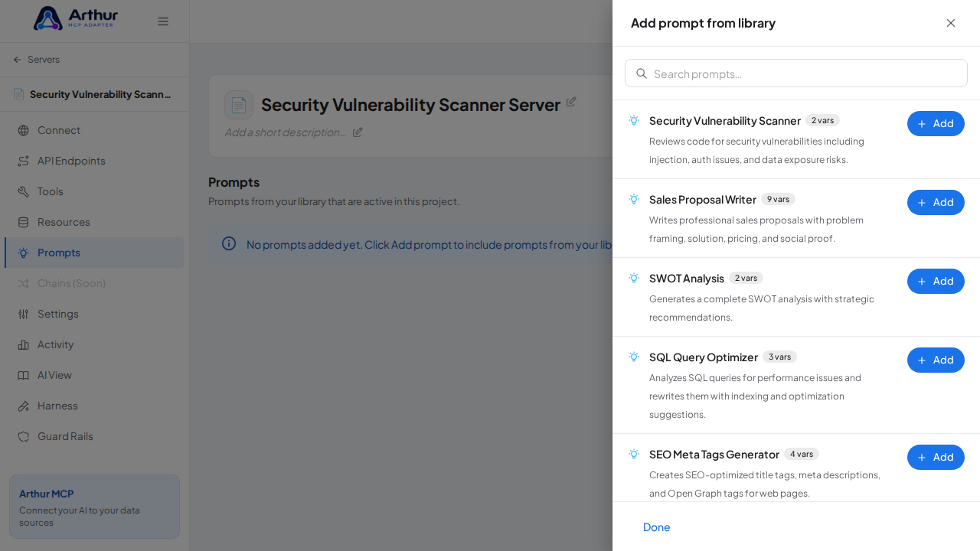Screen dimensions: 980x551
Task: Open the Tools wrench icon item
Action: 23,191
